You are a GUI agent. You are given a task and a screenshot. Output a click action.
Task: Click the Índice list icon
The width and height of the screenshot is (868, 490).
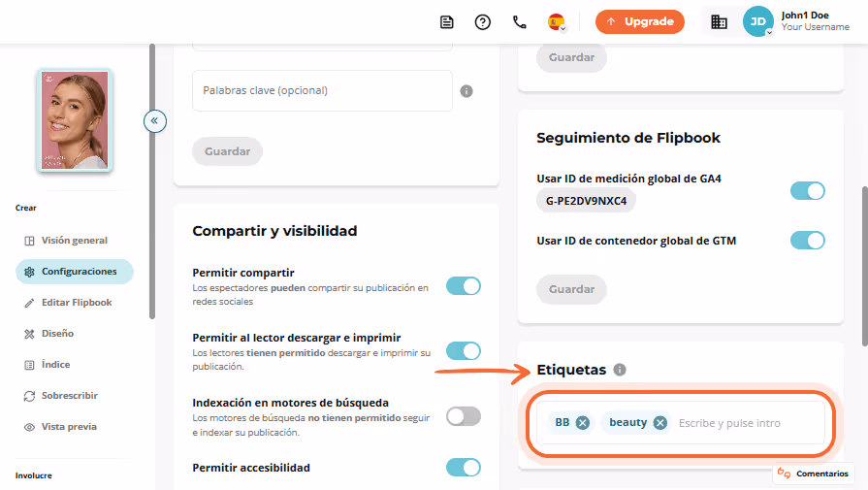29,365
